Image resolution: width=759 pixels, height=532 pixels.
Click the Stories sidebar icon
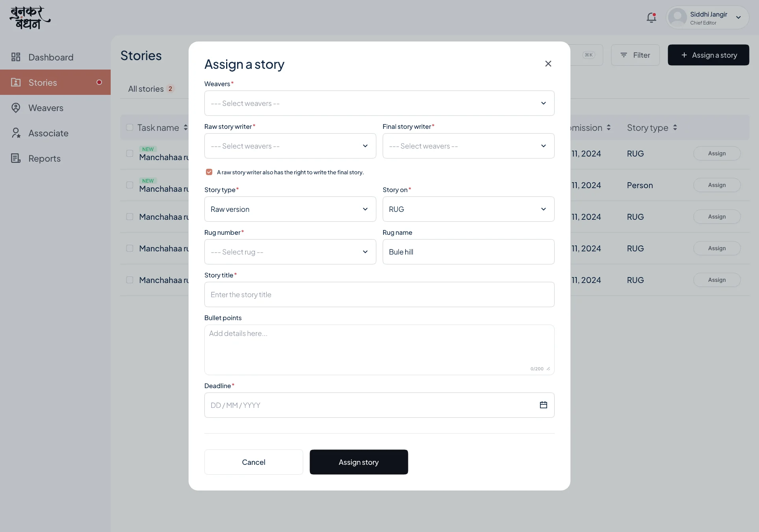click(x=16, y=82)
